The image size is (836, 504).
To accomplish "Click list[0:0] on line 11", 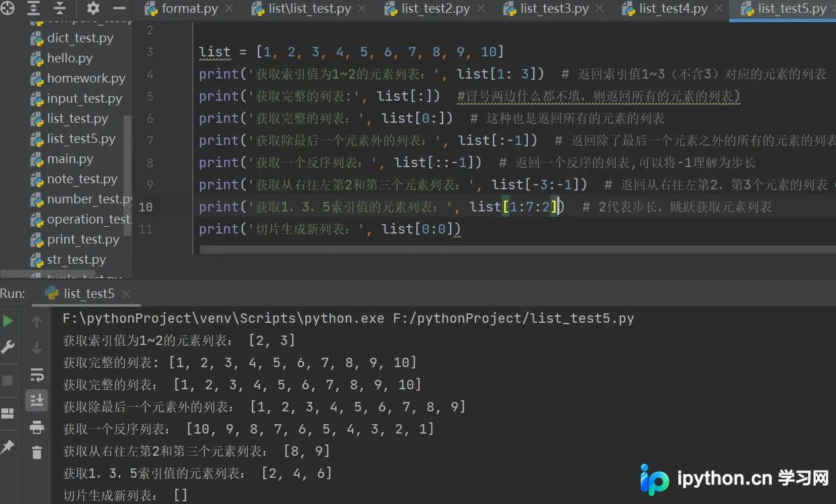I will 418,229.
